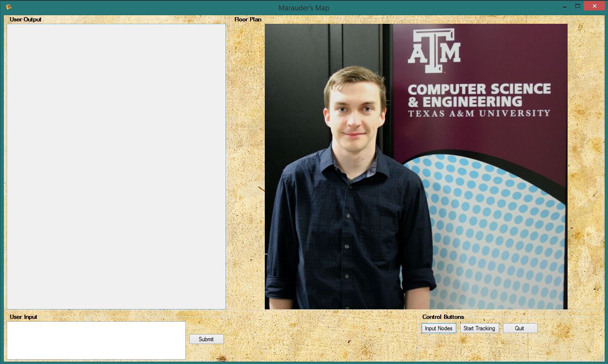Minimize the Marauder's Map window
The width and height of the screenshot is (608, 364).
565,7
